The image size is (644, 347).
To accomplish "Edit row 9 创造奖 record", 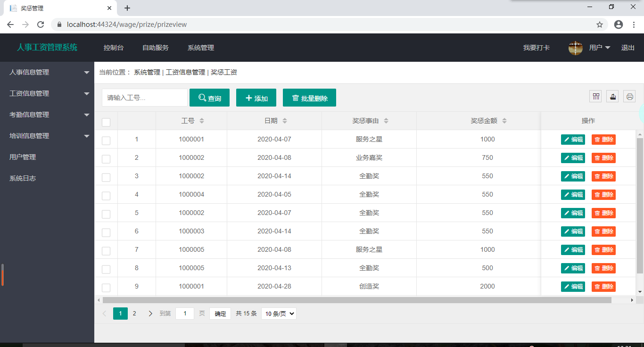I will click(x=573, y=287).
